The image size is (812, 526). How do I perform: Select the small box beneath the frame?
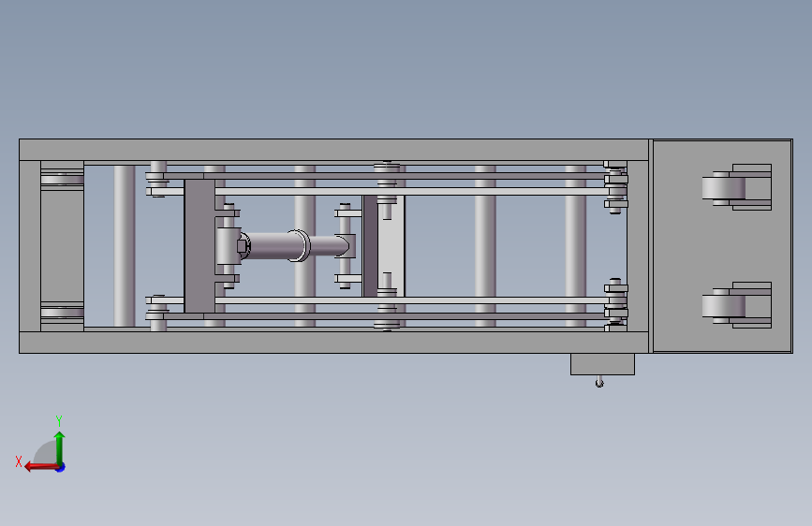(x=602, y=364)
